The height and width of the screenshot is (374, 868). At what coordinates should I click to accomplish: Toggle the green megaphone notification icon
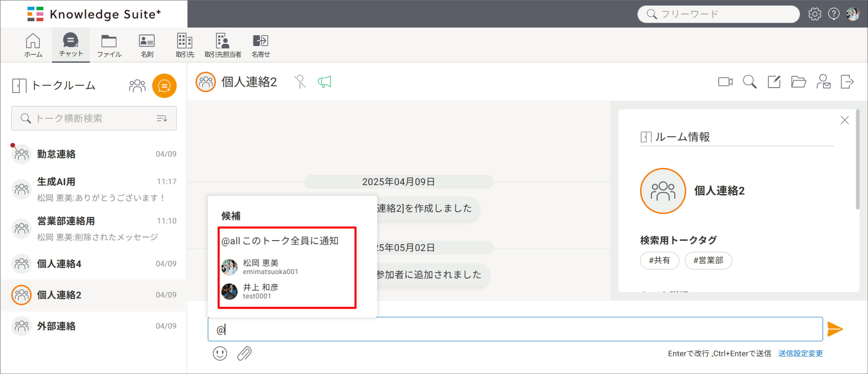[x=325, y=82]
